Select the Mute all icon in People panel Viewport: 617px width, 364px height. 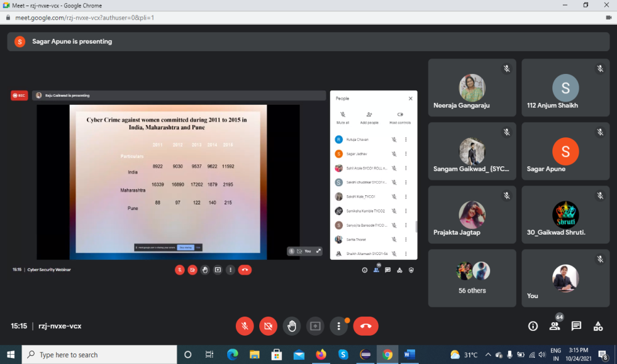(343, 115)
